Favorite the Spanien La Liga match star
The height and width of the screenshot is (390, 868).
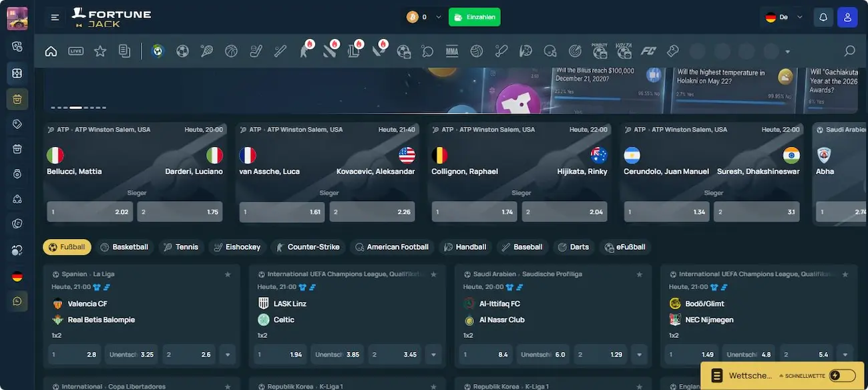point(228,274)
